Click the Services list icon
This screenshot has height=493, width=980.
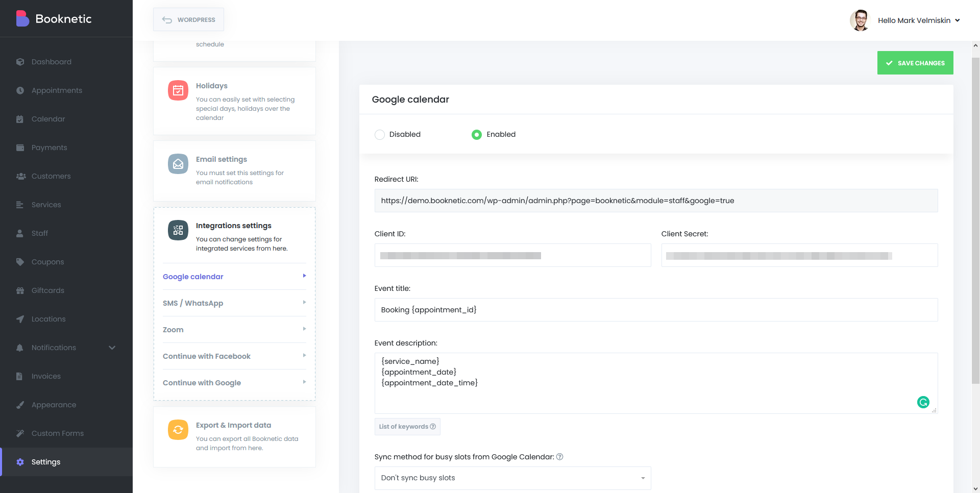20,205
